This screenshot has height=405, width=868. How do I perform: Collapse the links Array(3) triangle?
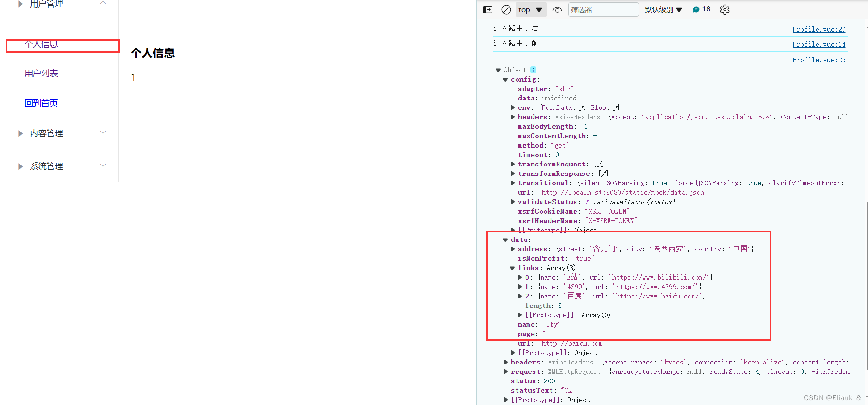click(x=512, y=268)
